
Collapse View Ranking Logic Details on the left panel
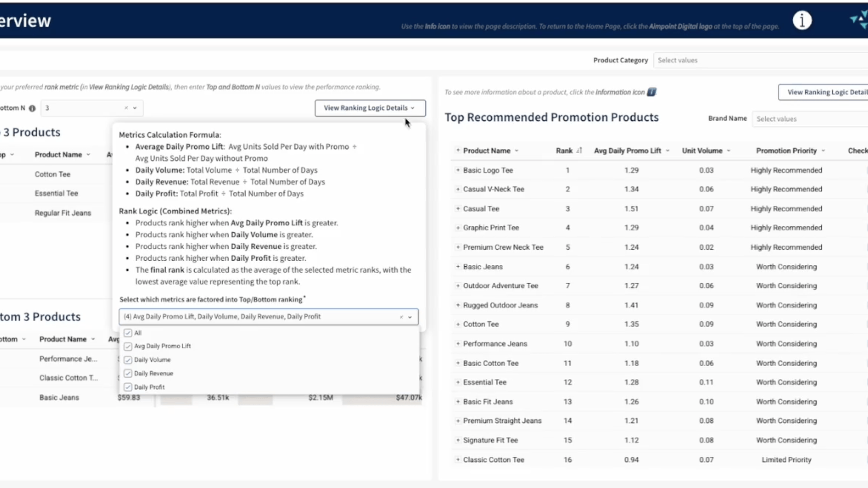point(370,108)
